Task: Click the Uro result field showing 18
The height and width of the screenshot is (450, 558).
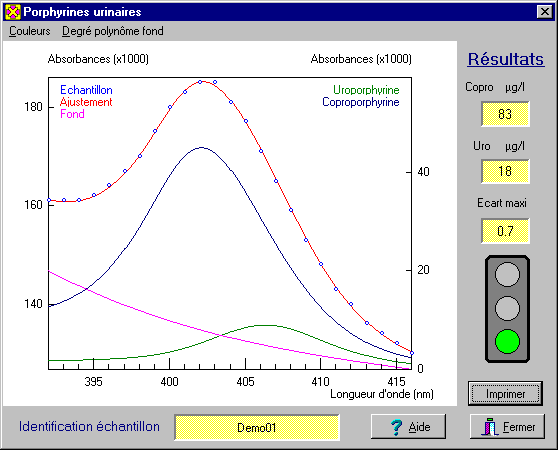Action: coord(505,171)
